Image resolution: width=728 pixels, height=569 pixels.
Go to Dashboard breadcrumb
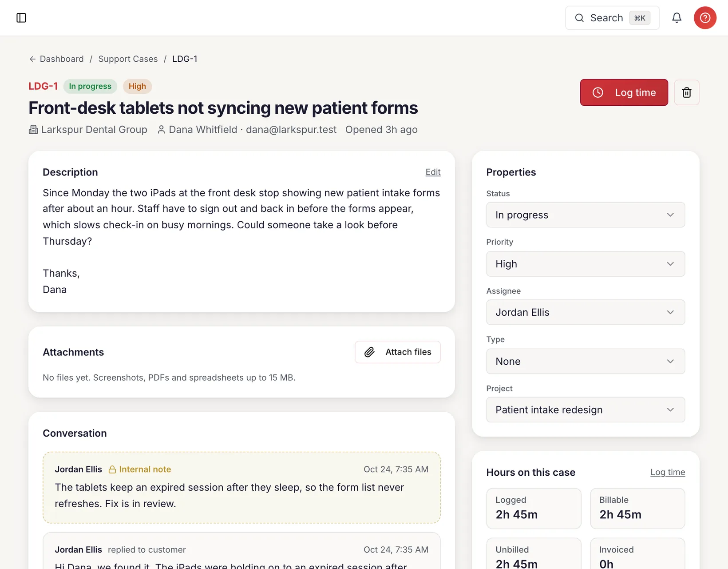point(62,59)
